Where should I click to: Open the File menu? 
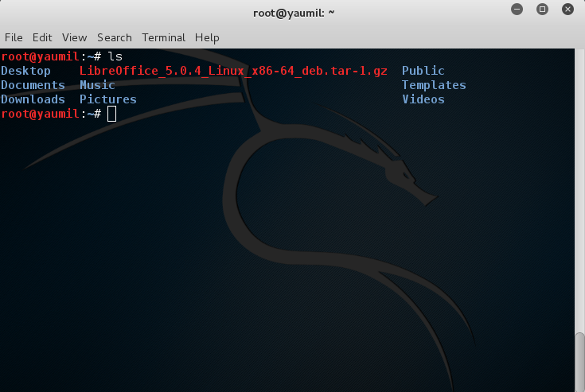point(14,37)
